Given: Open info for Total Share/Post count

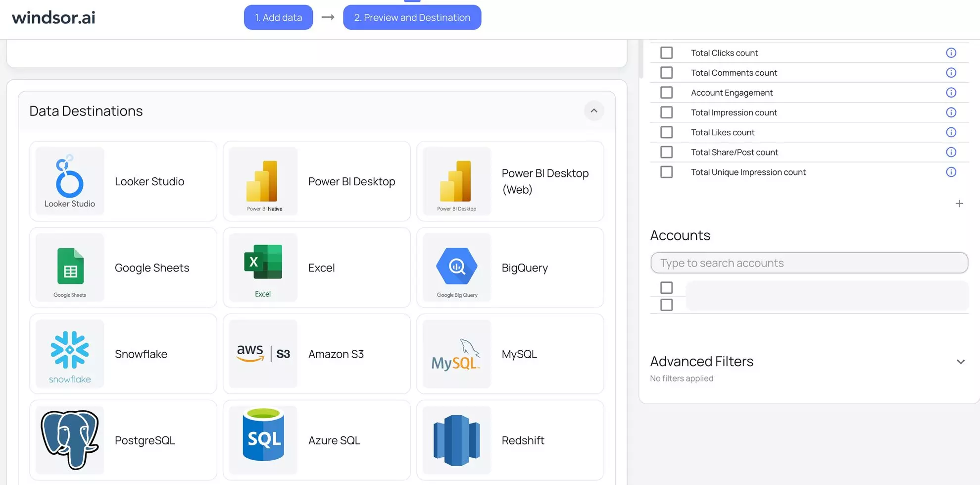Looking at the screenshot, I should coord(951,152).
